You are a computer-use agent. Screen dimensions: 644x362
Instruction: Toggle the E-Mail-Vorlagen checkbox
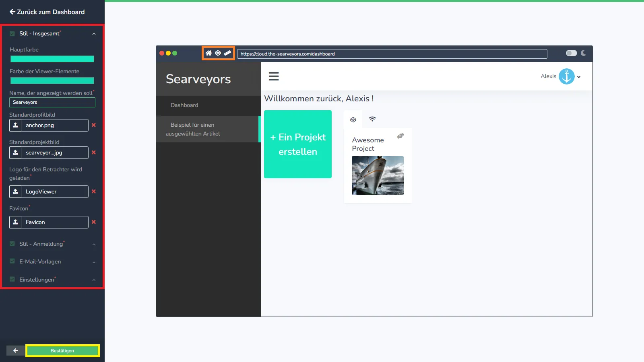(12, 261)
